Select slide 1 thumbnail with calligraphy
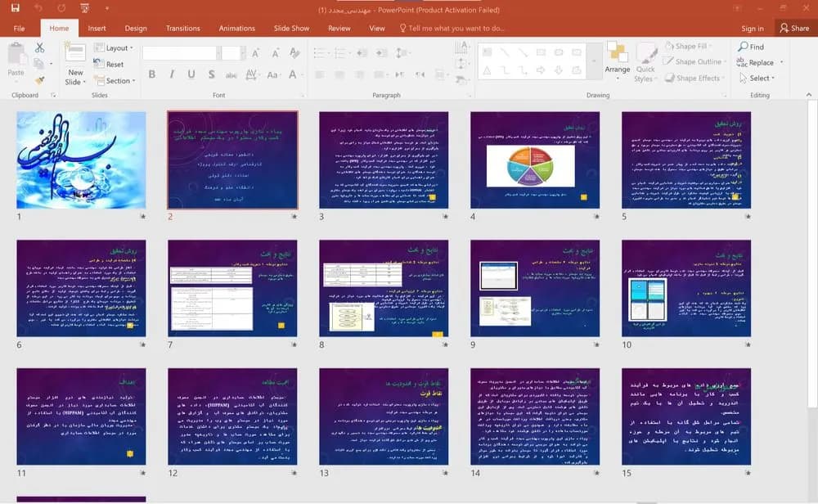 point(81,160)
